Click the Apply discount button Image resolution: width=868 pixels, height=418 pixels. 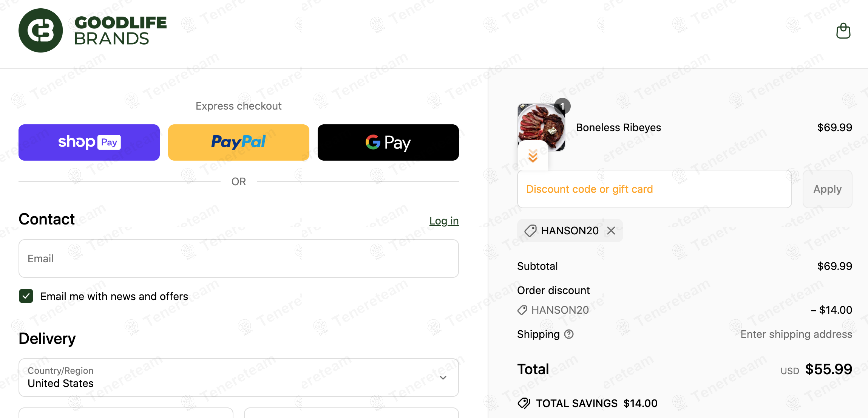point(827,189)
